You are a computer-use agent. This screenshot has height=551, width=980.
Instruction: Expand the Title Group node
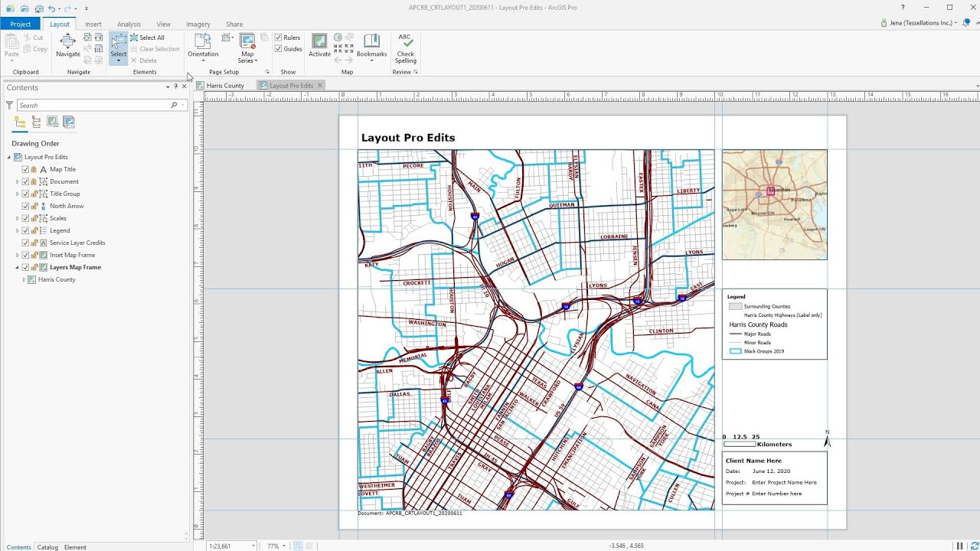point(18,194)
